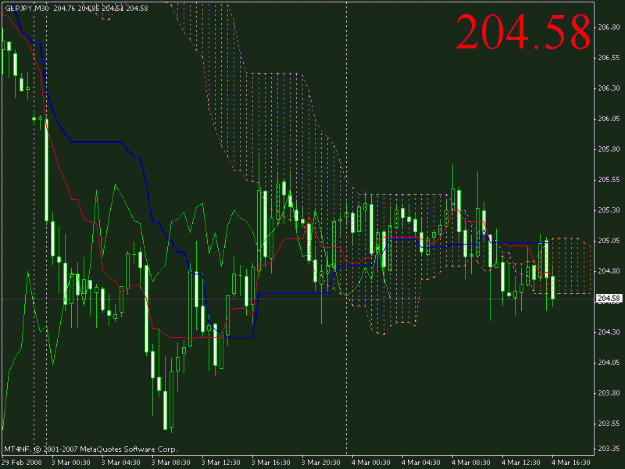Click the 3 Mar 20:30 time label

[x=321, y=463]
